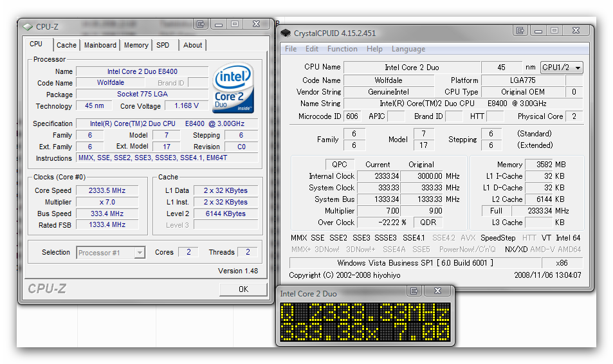Click the Windows Vista Business SP1 OS field
Image resolution: width=613 pixels, height=364 pixels.
(415, 263)
